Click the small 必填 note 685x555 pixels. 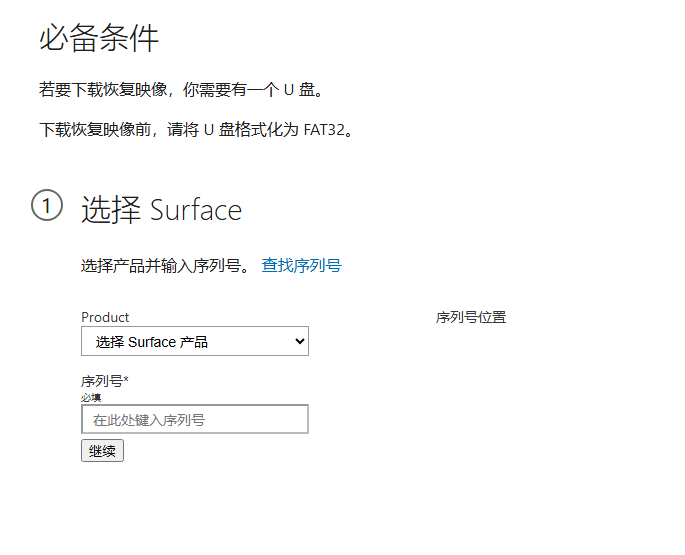tap(91, 398)
